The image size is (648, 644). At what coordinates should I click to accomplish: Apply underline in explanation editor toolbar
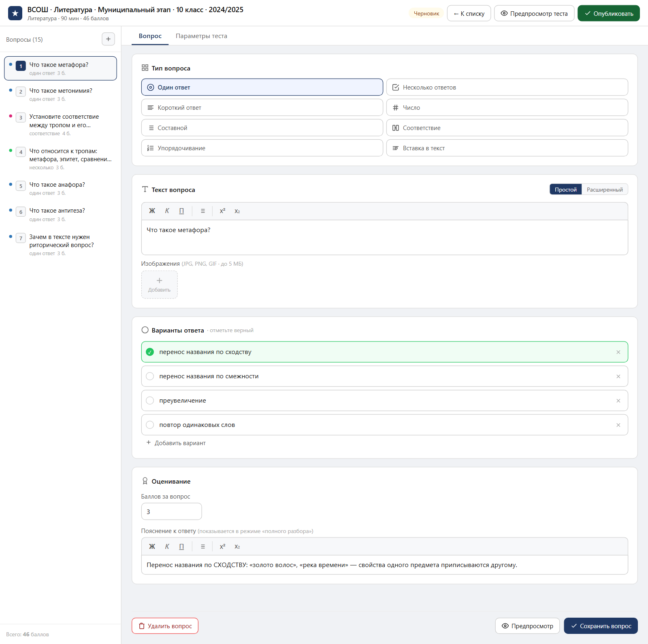pos(181,546)
